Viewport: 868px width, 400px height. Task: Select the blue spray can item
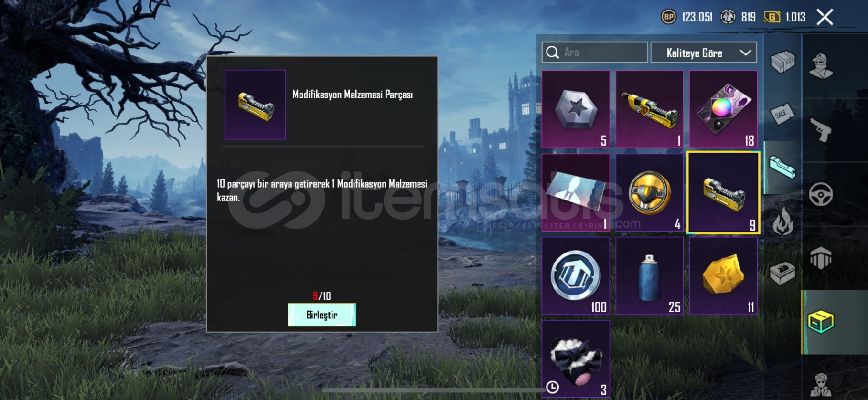point(649,276)
